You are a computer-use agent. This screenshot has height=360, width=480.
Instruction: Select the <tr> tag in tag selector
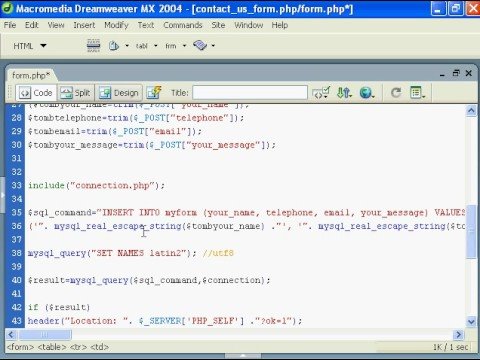pyautogui.click(x=78, y=347)
